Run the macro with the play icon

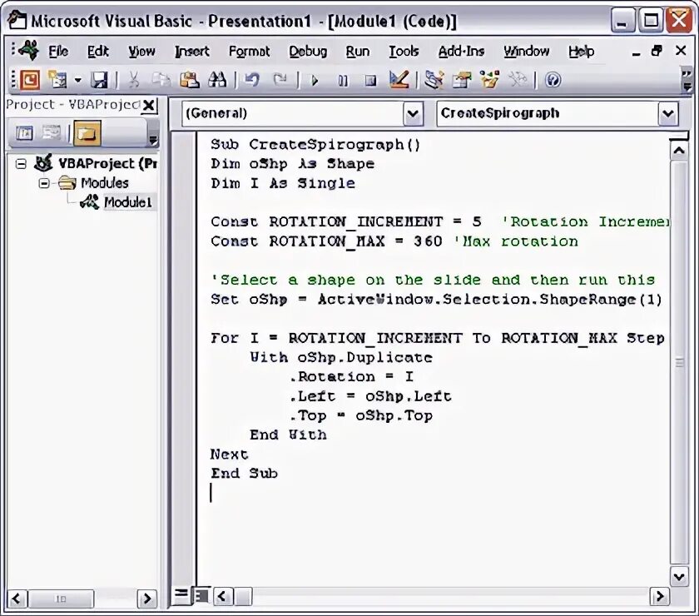315,81
